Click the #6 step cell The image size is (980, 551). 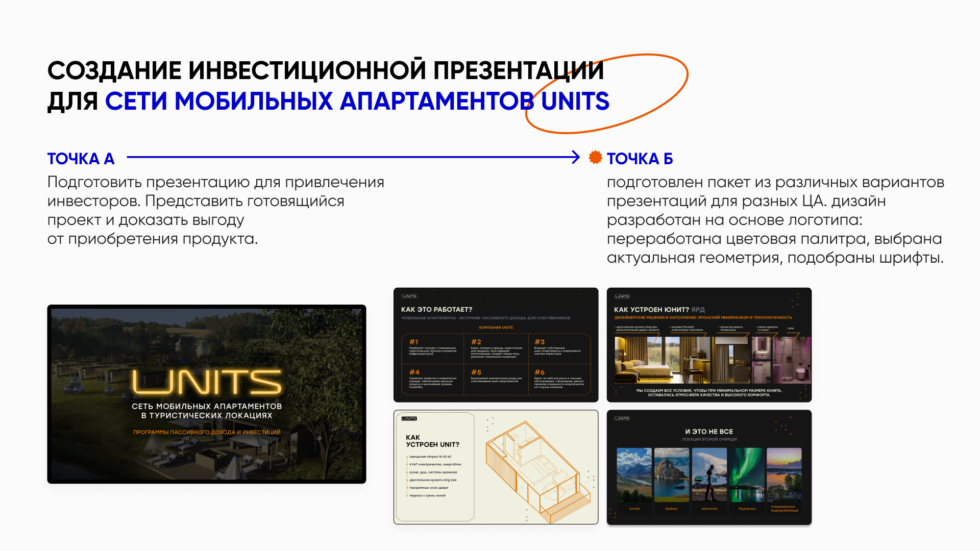pyautogui.click(x=559, y=379)
